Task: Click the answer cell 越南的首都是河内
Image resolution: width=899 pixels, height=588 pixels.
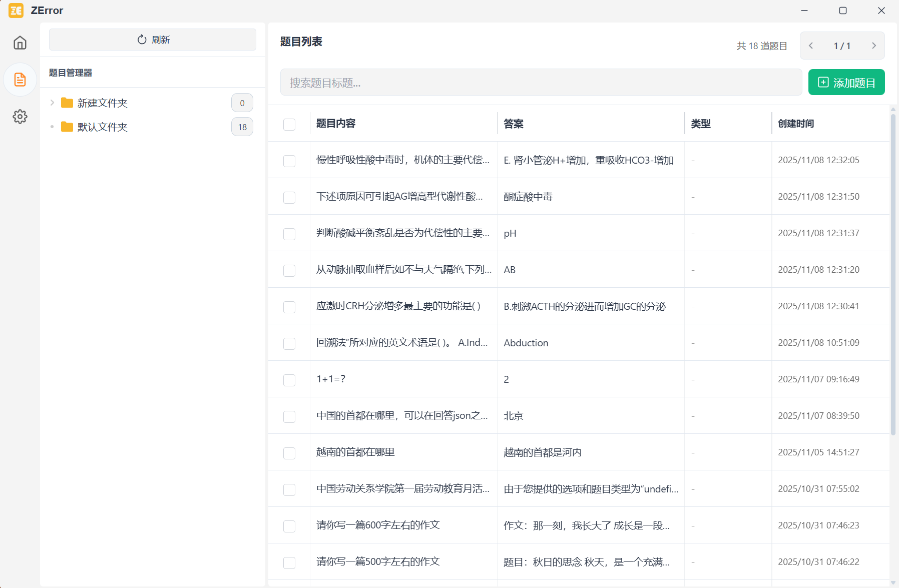Action: [543, 452]
